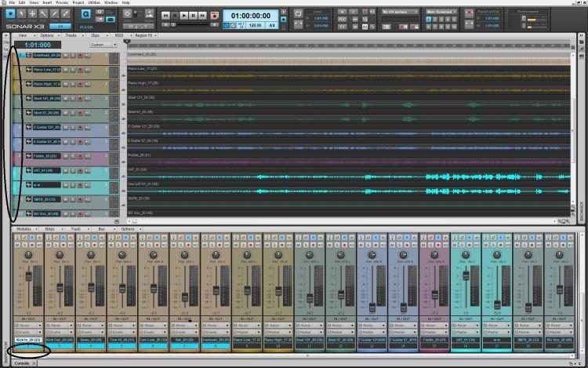Solo the Fiddle_20 track

pyautogui.click(x=73, y=156)
